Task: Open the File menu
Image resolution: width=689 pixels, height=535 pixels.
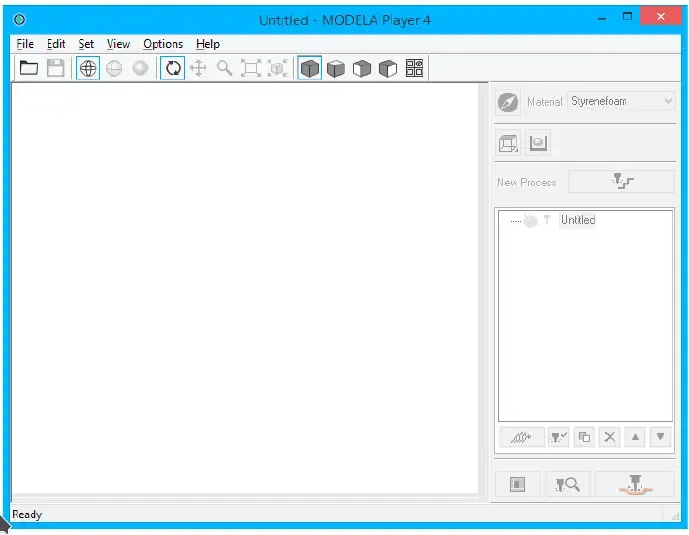Action: [25, 44]
